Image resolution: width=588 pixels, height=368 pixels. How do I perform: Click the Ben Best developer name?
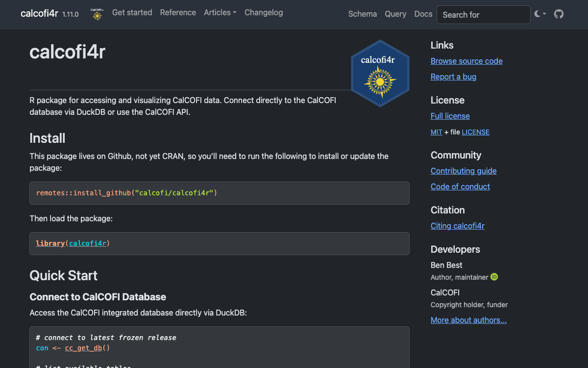coord(446,265)
